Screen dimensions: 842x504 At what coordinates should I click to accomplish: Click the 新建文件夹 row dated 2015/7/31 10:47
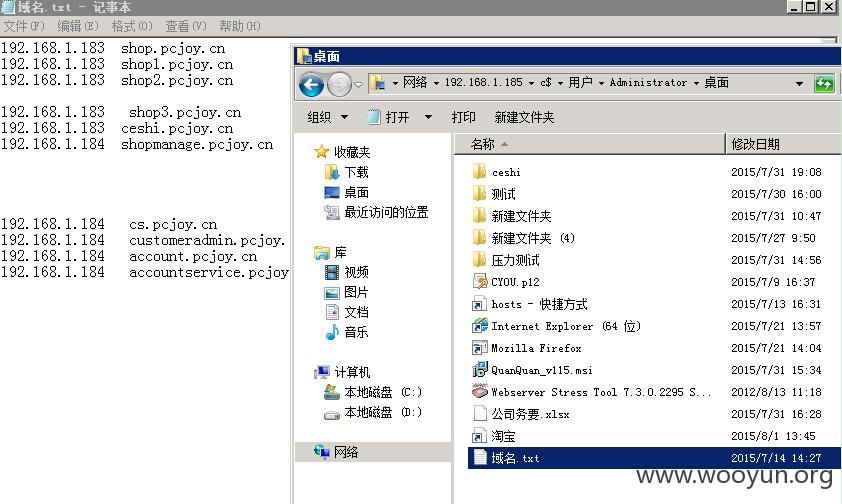[x=654, y=216]
